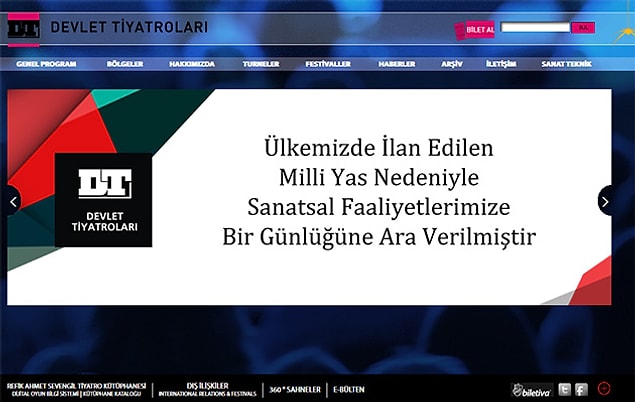
Task: Open the Twitter icon in the footer
Action: tap(565, 389)
